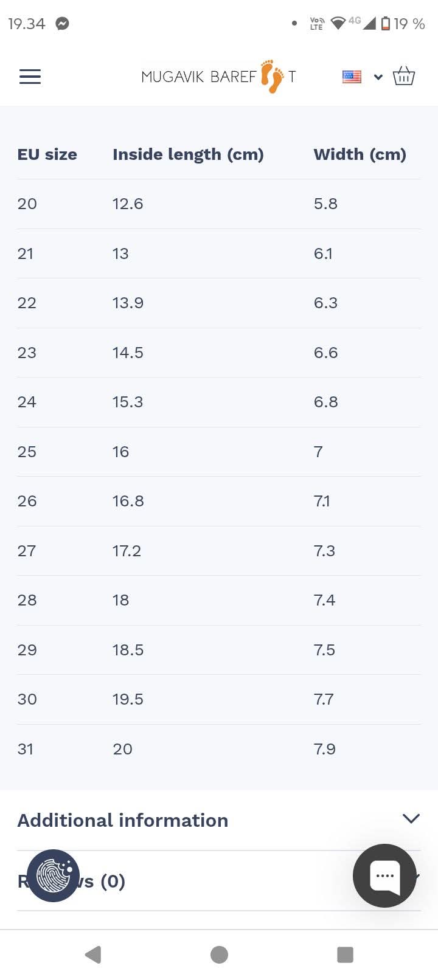Viewport: 438px width, 980px height.
Task: Click the Inside length (cm) header
Action: [x=188, y=154]
